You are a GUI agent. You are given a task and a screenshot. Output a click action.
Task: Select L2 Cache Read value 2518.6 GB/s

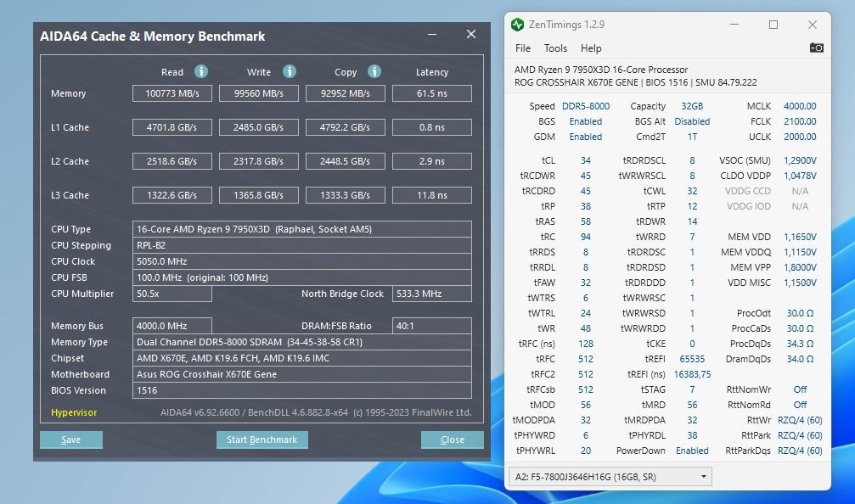coord(172,161)
